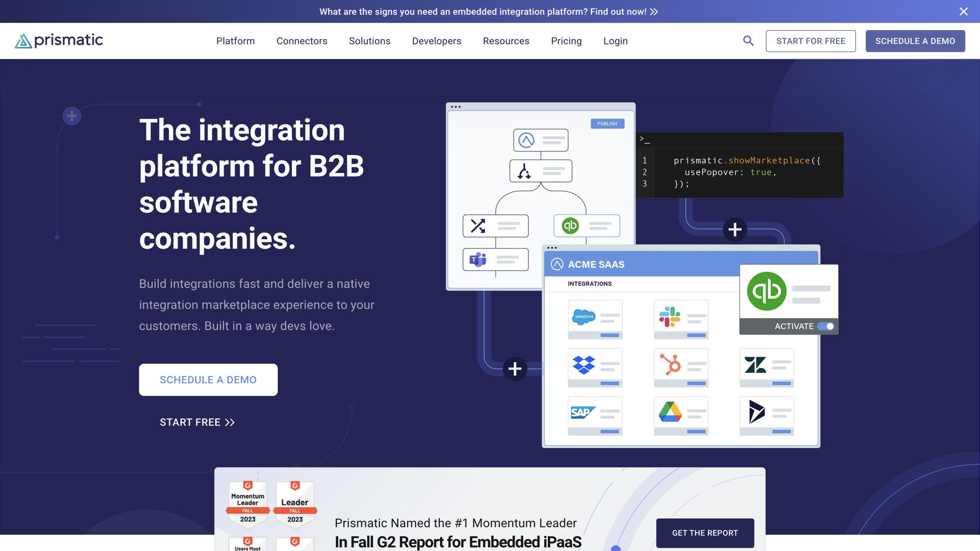The image size is (980, 551).
Task: Click the START FREE link in hero
Action: 197,422
